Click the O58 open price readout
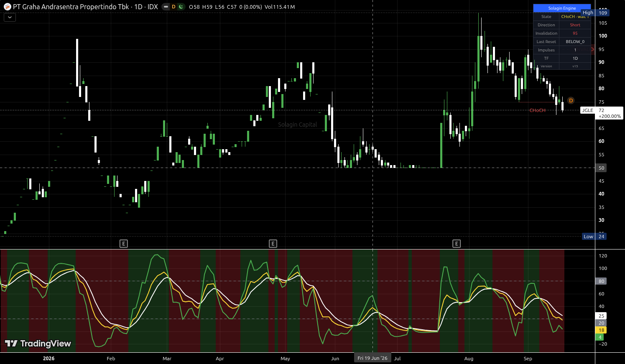The height and width of the screenshot is (364, 625). 194,7
